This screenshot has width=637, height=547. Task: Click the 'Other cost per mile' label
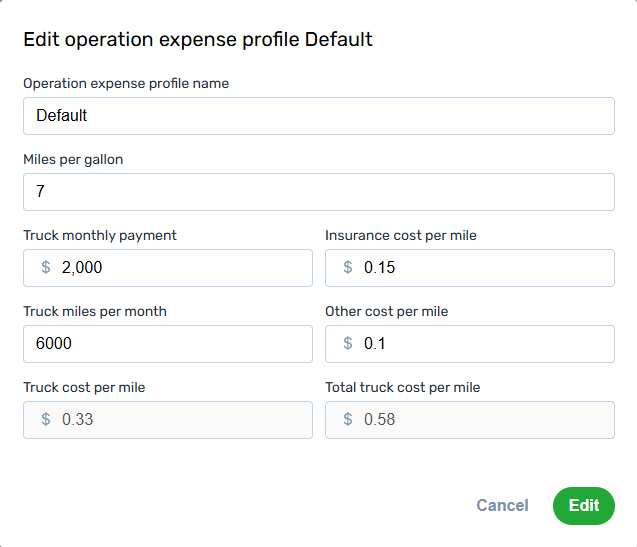[x=386, y=311]
